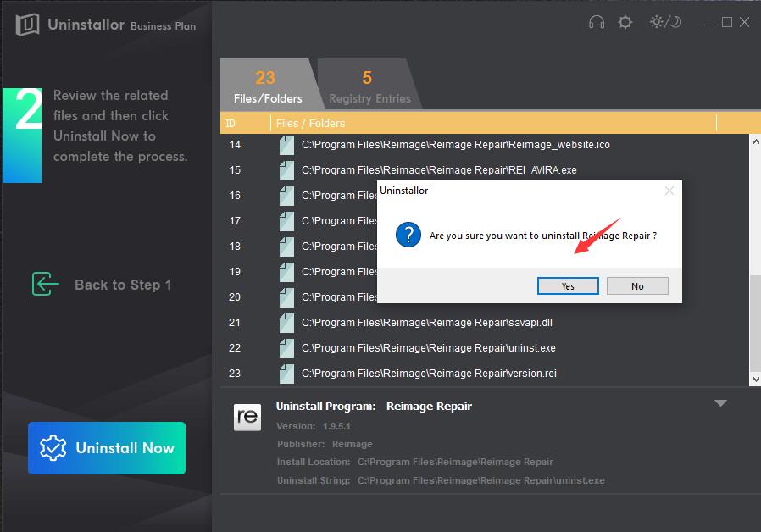
Task: Click the file icon in row 18
Action: click(286, 247)
